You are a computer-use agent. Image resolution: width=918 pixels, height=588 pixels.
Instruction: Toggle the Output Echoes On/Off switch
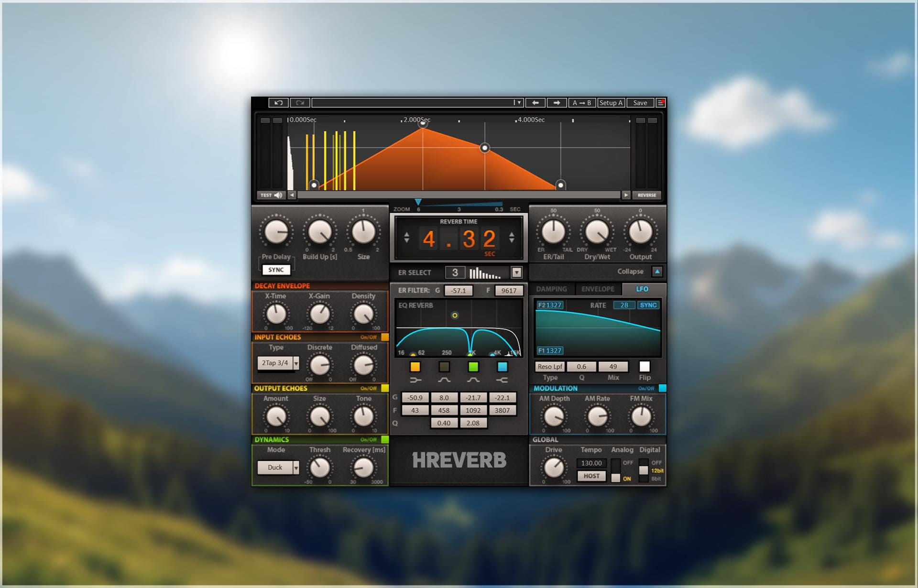[x=385, y=388]
